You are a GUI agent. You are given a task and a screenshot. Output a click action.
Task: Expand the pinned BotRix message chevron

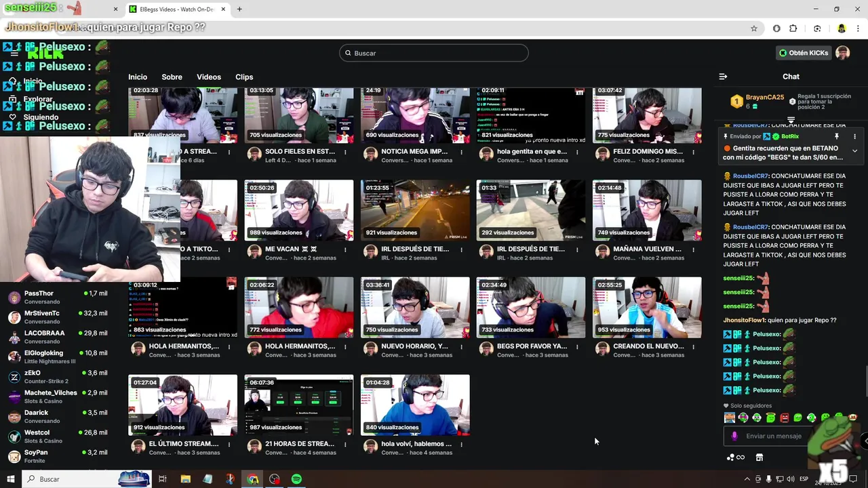[x=854, y=150]
